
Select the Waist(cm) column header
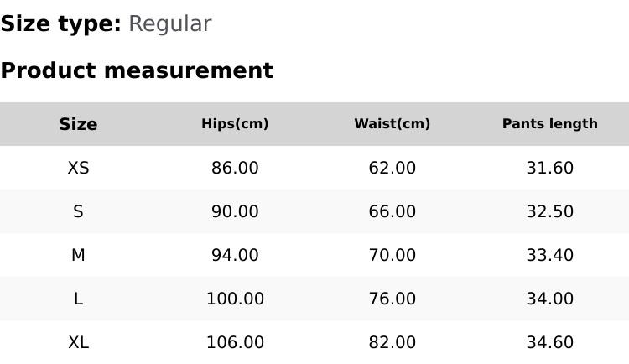coord(392,124)
